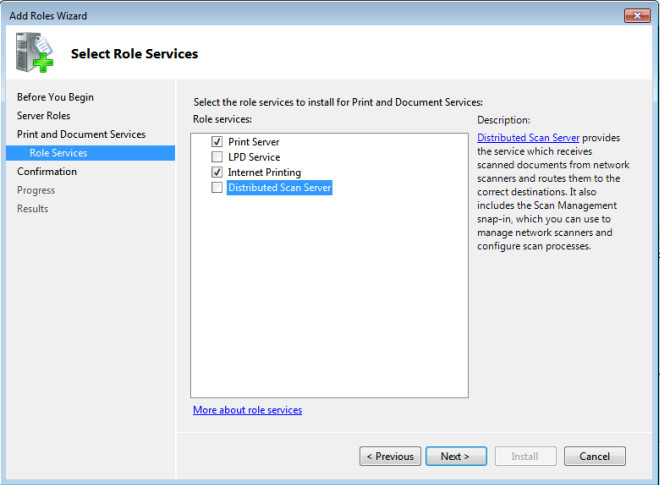Select the LPD Service label text

pos(254,157)
